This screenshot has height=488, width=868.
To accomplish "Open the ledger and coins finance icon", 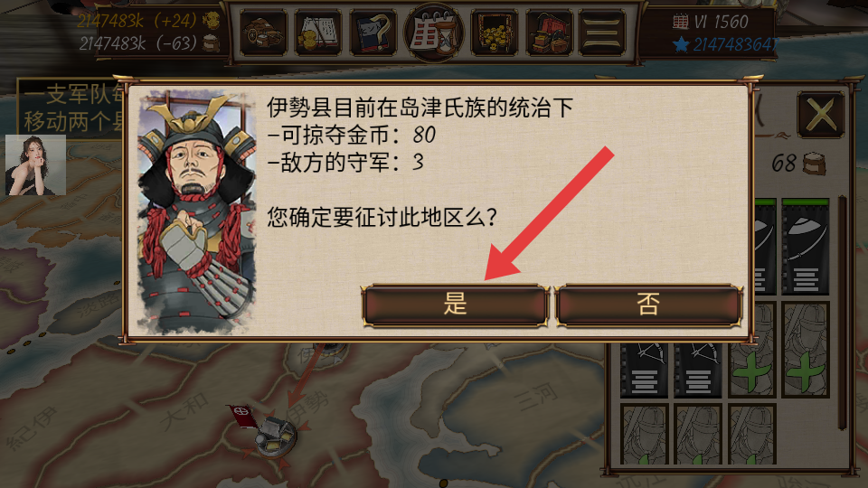I will pos(318,33).
